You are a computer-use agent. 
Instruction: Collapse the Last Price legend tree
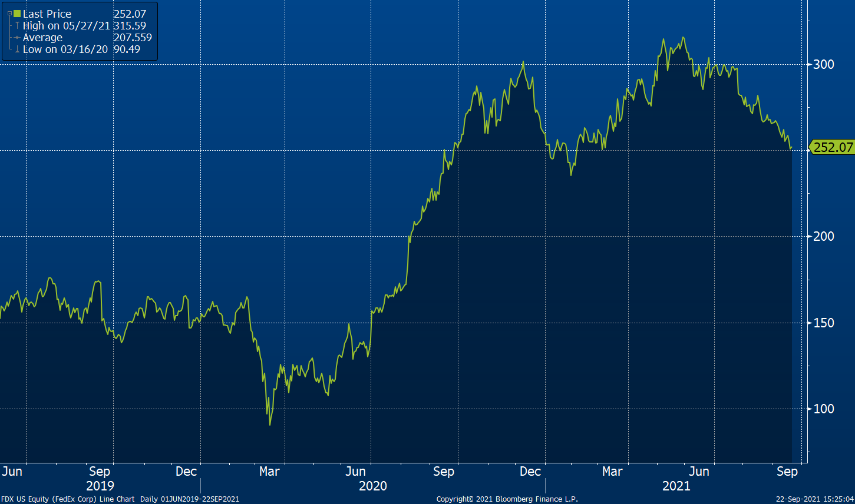(x=9, y=14)
